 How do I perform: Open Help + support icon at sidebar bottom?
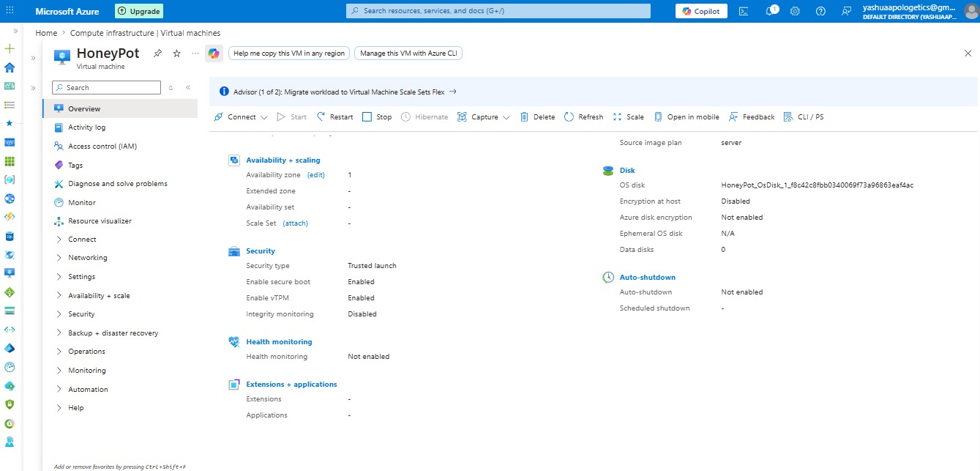tap(10, 442)
